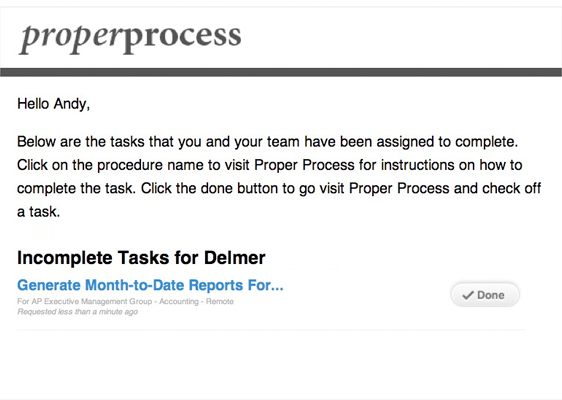This screenshot has height=400, width=562.
Task: Click the white header area beside logo
Action: (x=401, y=38)
